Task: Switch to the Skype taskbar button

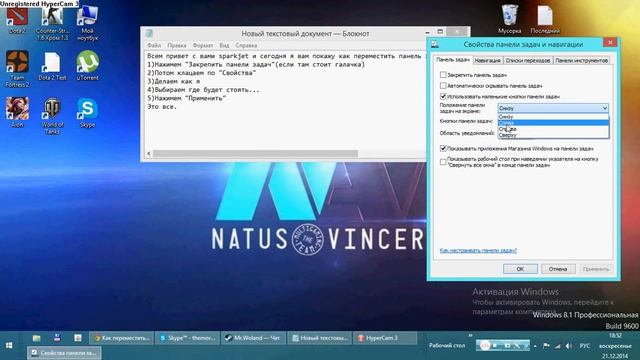Action: click(188, 338)
